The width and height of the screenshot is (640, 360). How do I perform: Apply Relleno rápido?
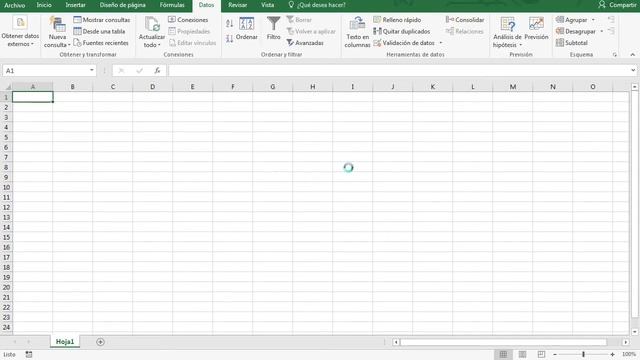click(397, 20)
